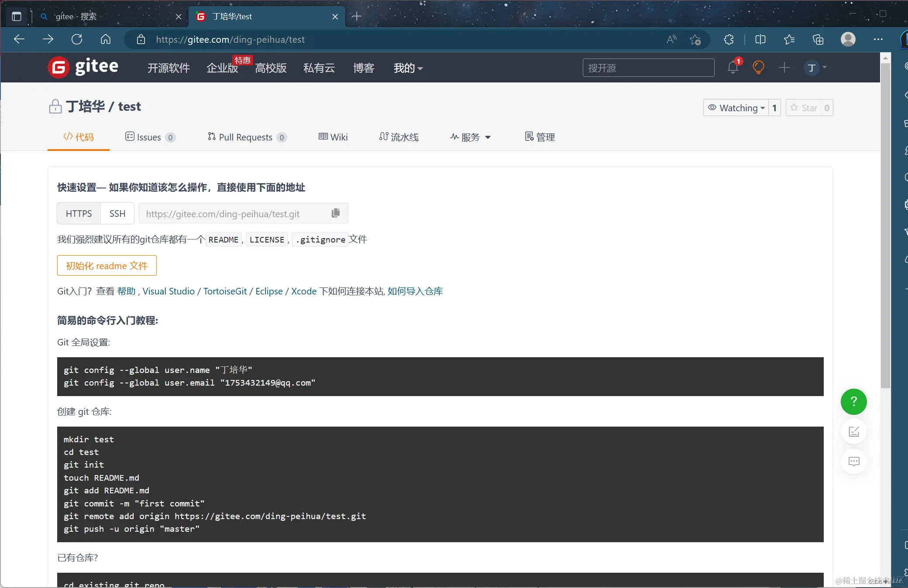Image resolution: width=908 pixels, height=588 pixels.
Task: Open the feedback edit icon button
Action: [x=853, y=431]
